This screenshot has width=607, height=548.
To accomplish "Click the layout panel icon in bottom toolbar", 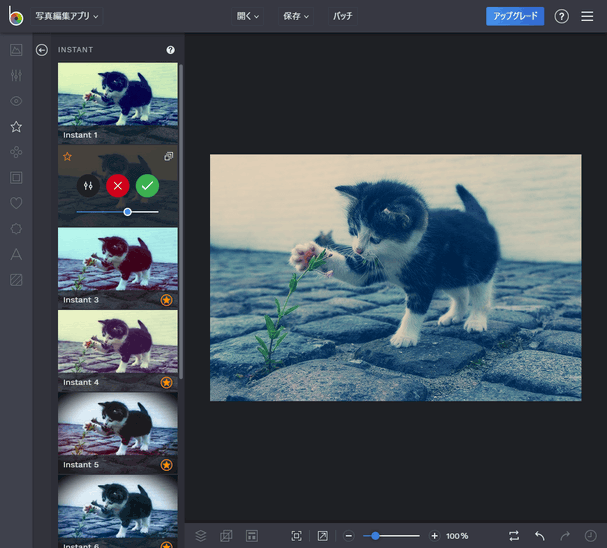I will [252, 536].
